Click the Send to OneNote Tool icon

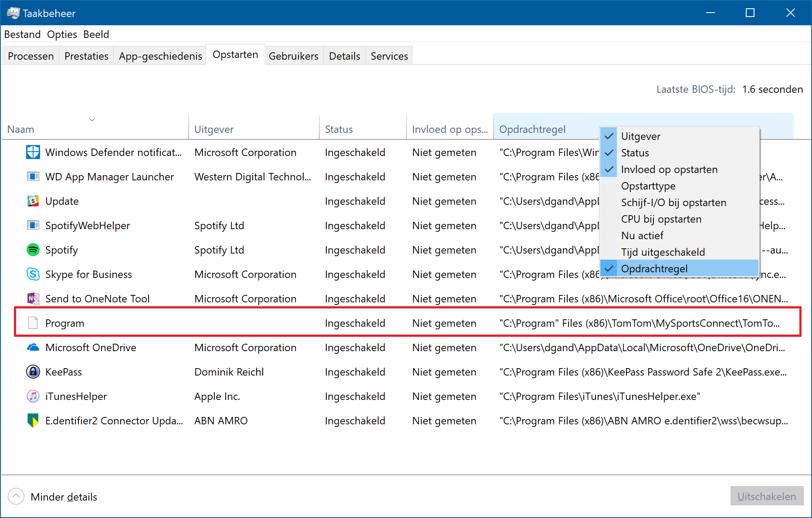click(x=33, y=298)
